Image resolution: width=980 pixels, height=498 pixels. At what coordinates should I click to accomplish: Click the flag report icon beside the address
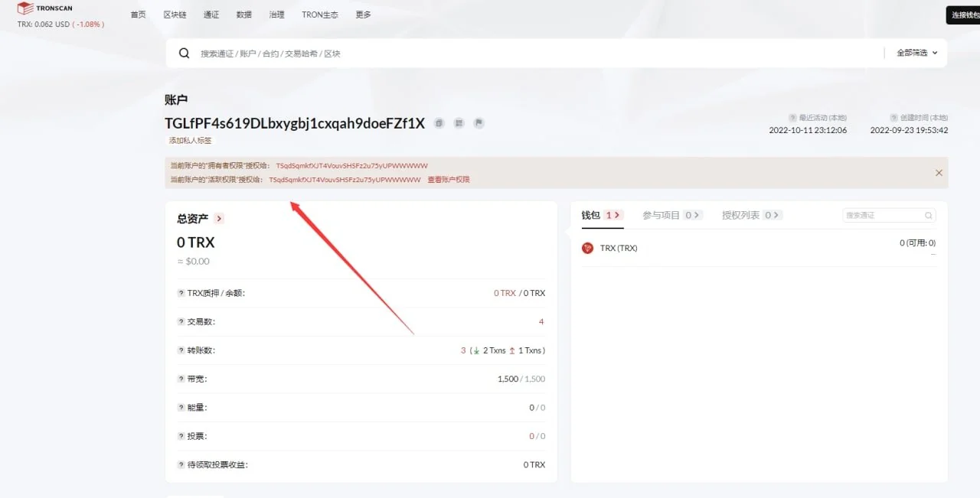tap(479, 123)
